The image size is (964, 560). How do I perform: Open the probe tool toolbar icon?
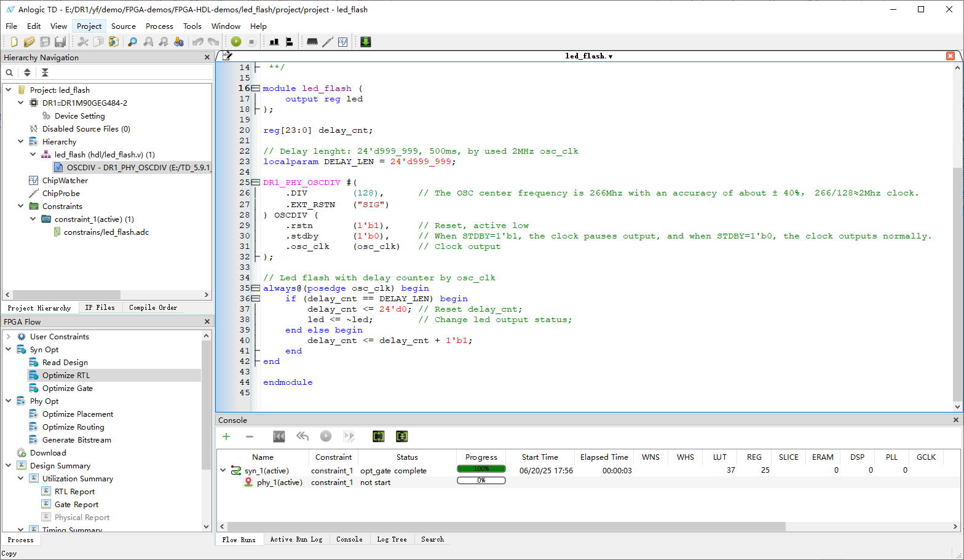(328, 42)
